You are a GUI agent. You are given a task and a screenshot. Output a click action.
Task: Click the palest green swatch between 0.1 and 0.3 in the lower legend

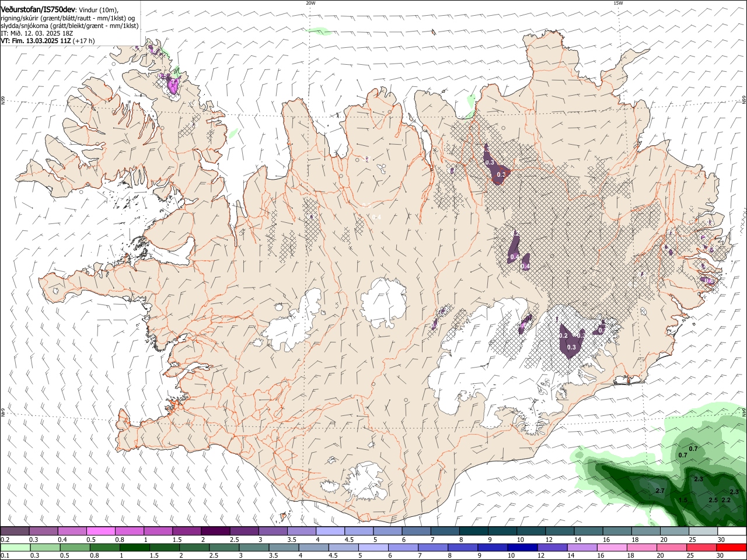click(15, 548)
